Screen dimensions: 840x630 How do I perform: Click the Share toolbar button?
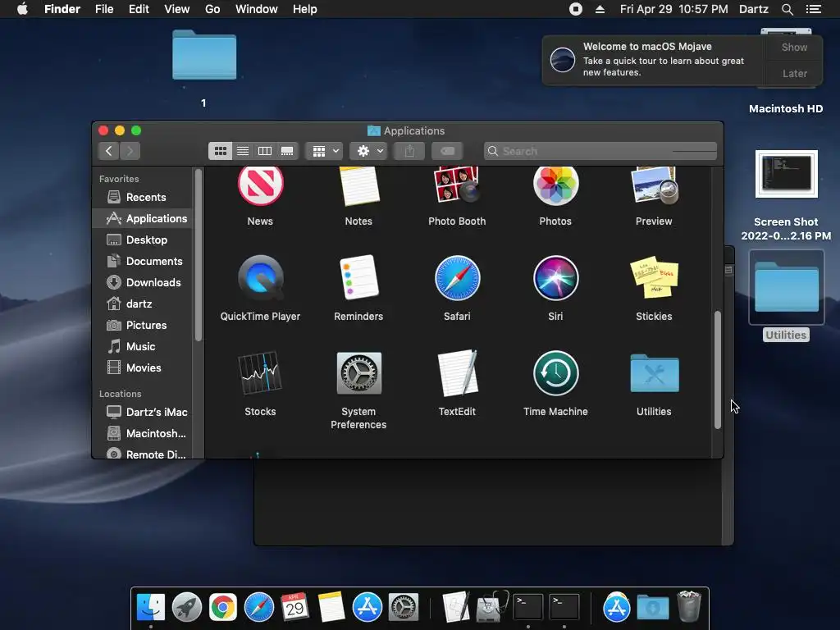coord(409,151)
